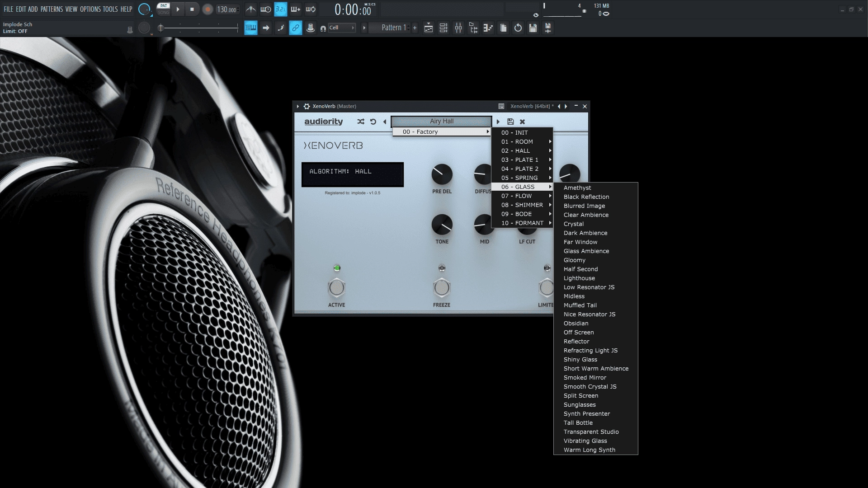Viewport: 868px width, 488px height.
Task: Toggle typing keyboard to piano icon
Action: [250, 28]
